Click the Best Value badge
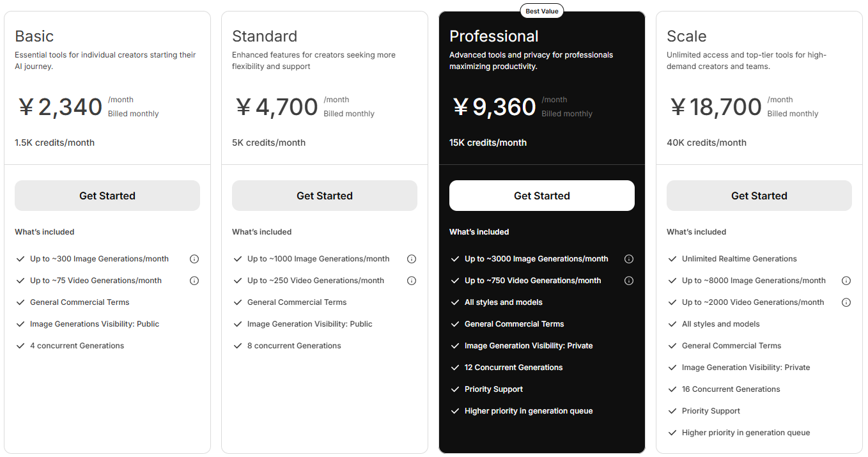 click(x=542, y=11)
